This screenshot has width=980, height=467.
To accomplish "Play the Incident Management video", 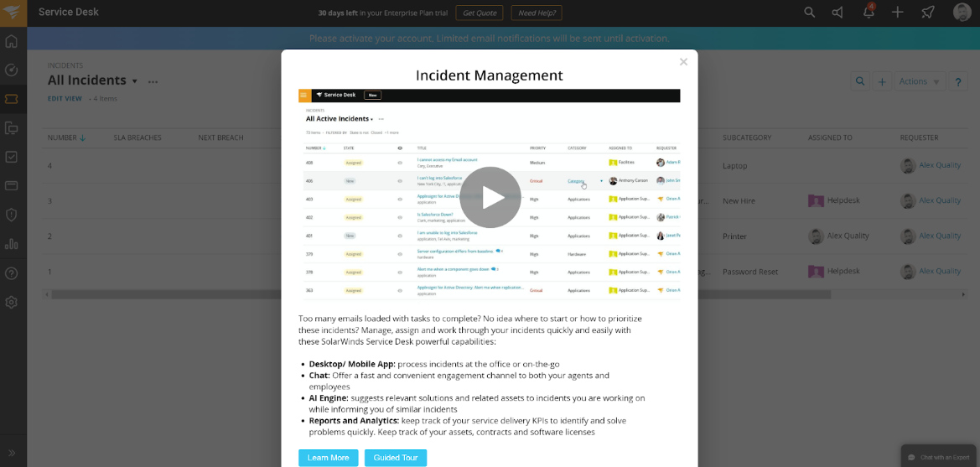I will tap(490, 197).
